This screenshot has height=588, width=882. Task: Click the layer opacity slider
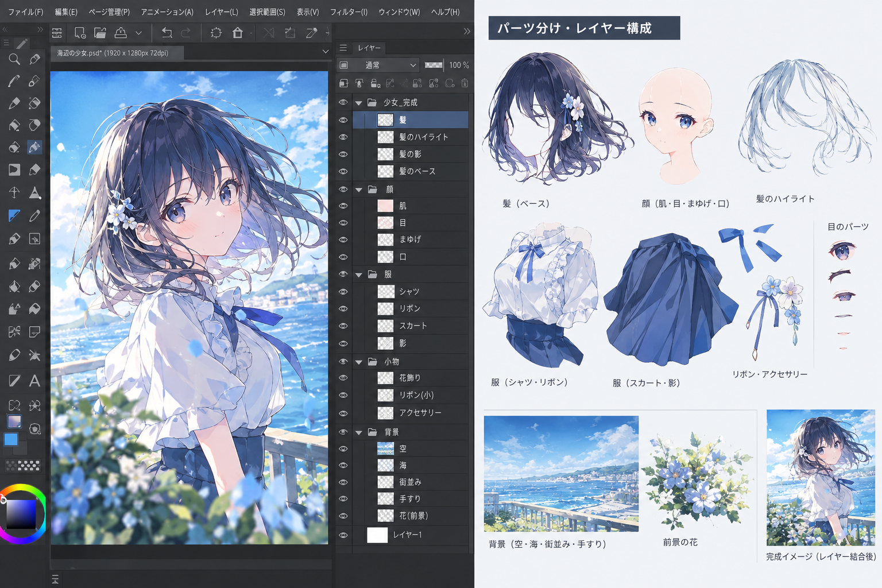(434, 65)
